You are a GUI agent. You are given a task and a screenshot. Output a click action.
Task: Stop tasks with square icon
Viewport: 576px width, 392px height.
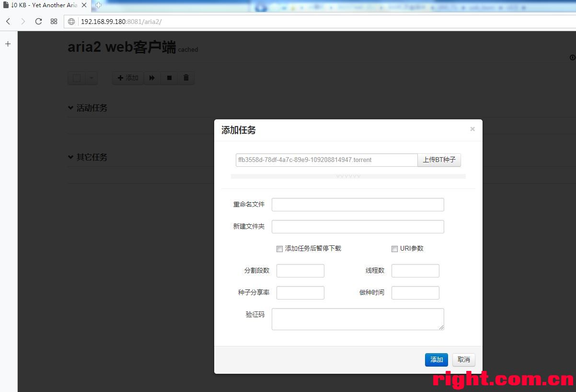[x=169, y=78]
